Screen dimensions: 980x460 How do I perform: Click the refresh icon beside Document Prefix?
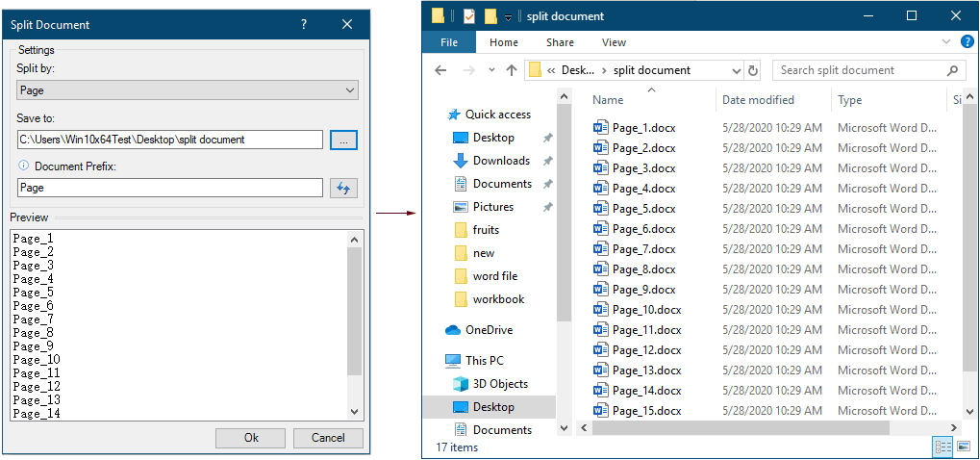343,188
